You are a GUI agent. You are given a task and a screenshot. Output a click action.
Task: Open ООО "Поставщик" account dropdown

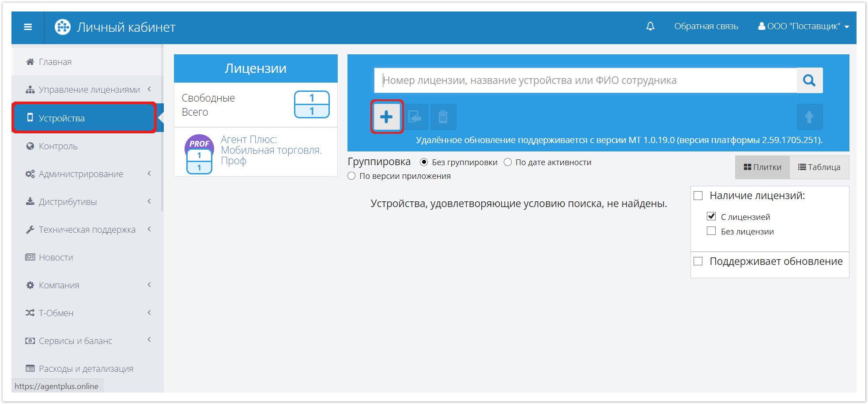point(803,26)
